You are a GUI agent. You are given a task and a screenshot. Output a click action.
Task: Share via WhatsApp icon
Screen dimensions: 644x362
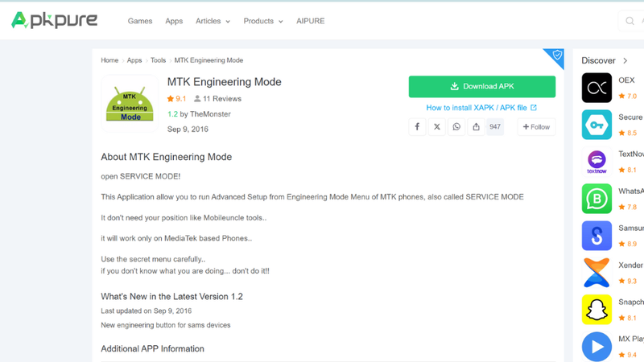(456, 127)
